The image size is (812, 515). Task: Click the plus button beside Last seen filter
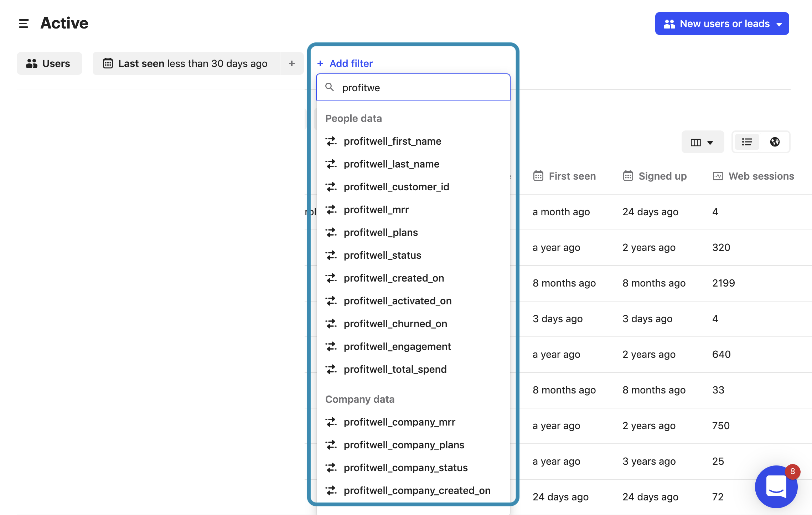[x=292, y=63]
